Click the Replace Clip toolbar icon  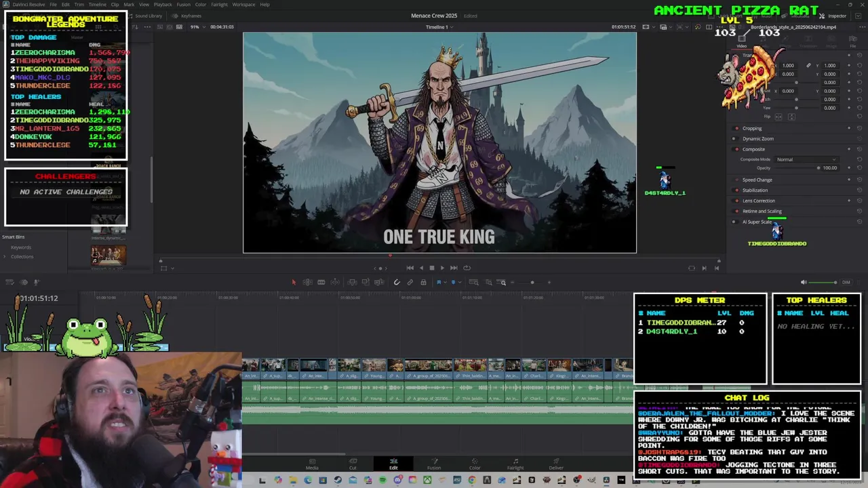[x=379, y=282]
